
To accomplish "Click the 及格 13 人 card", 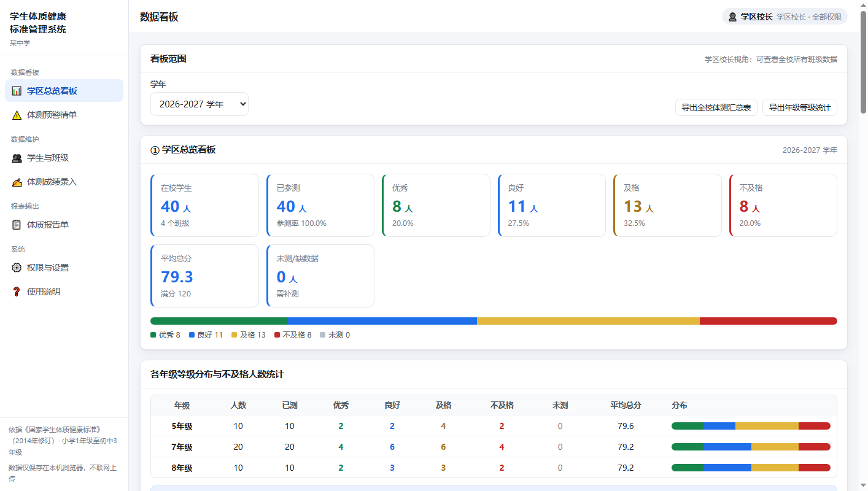I will click(x=667, y=205).
